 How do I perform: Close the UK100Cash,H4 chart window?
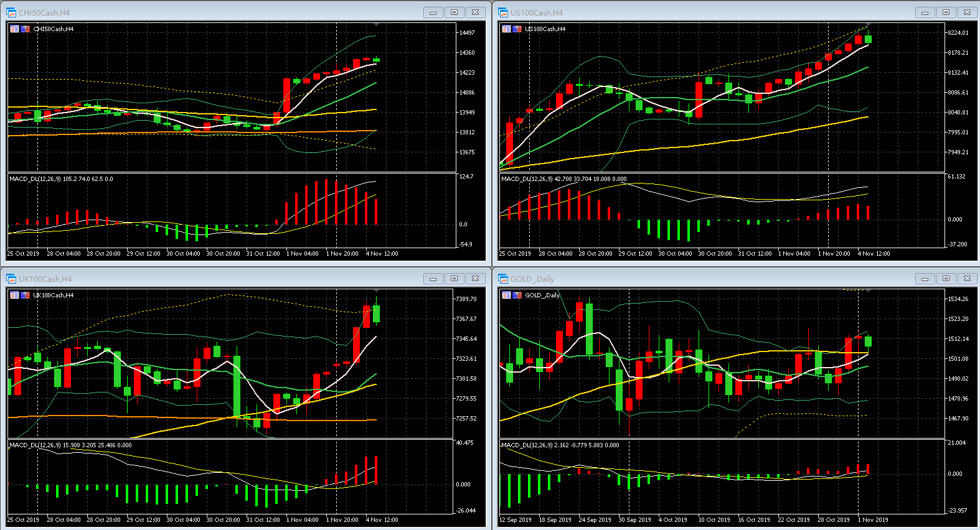tap(475, 279)
